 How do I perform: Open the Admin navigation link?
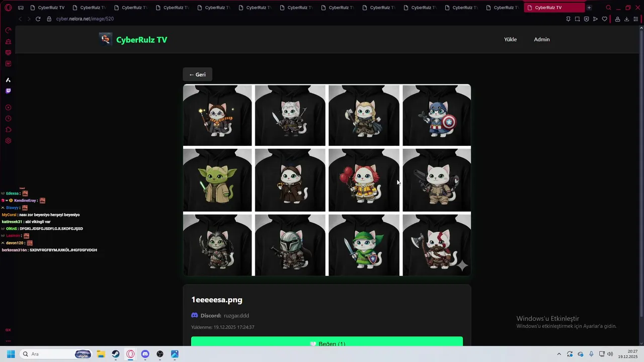pyautogui.click(x=541, y=39)
